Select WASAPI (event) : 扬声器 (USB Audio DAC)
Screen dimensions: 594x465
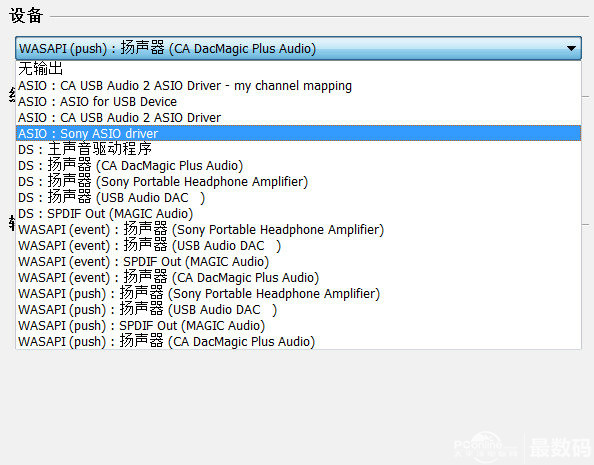click(299, 246)
